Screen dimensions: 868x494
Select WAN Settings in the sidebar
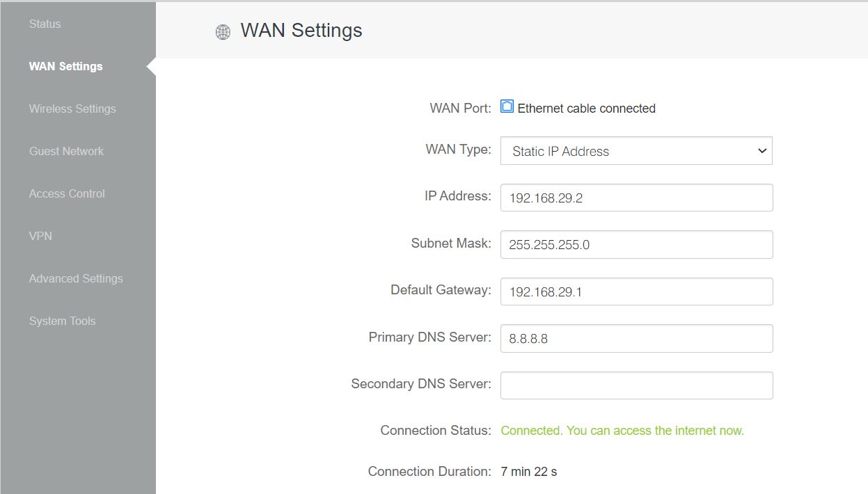[x=65, y=66]
